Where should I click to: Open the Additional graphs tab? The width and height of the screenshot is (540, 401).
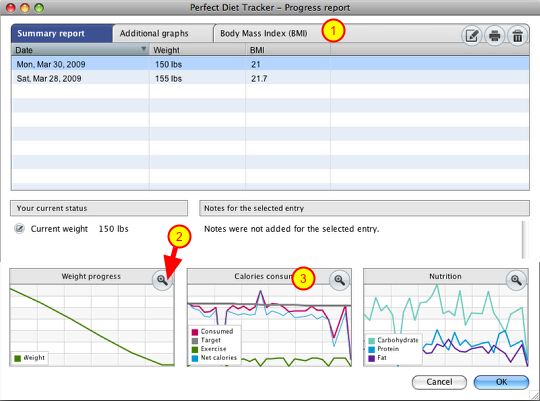[x=163, y=33]
